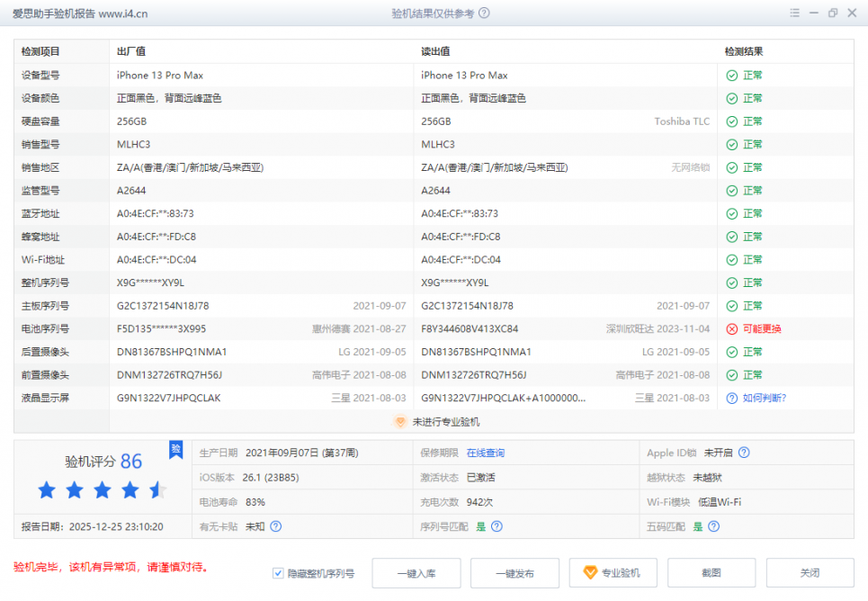Click help icon beside 验机结果仅供参考
The height and width of the screenshot is (601, 868).
(485, 13)
